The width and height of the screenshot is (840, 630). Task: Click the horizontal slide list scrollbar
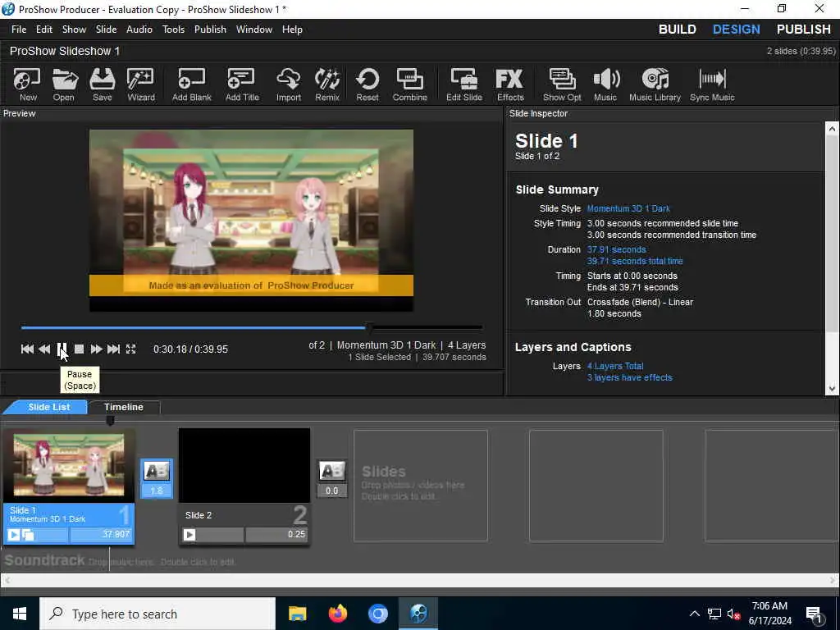click(x=419, y=580)
